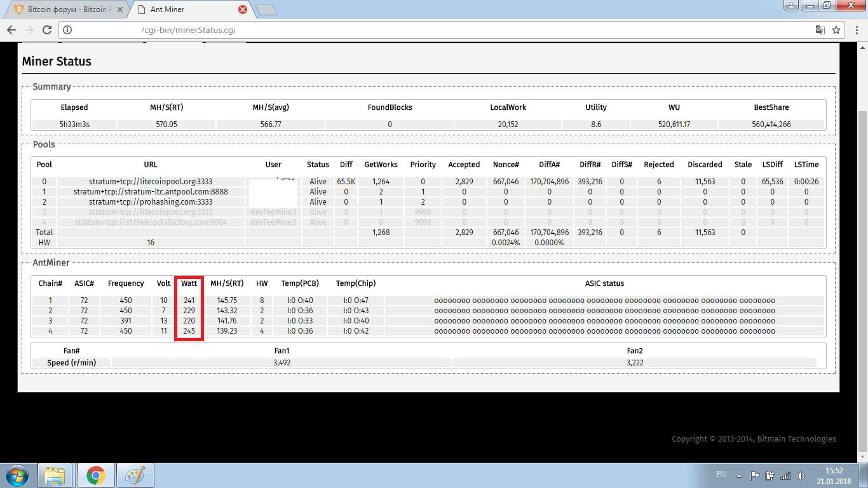Click the Fan1 speed value 3,492

(x=282, y=363)
